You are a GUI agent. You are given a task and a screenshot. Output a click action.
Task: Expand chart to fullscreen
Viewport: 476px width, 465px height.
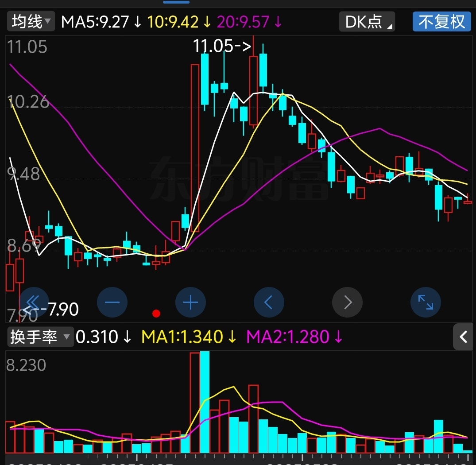[426, 302]
